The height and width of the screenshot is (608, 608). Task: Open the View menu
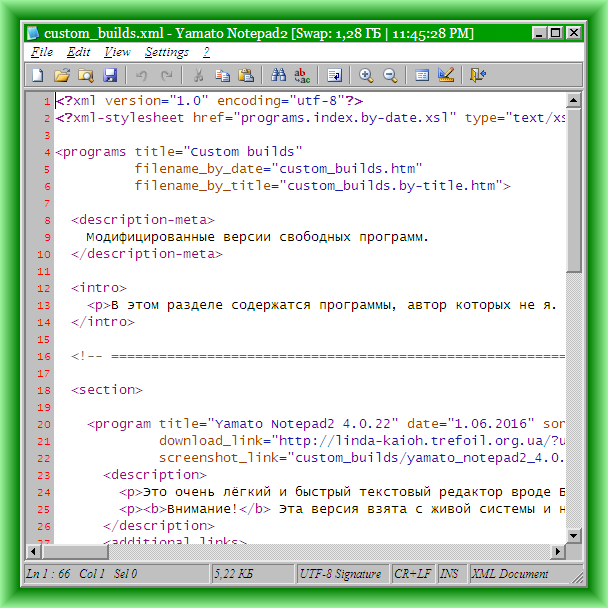pos(117,52)
